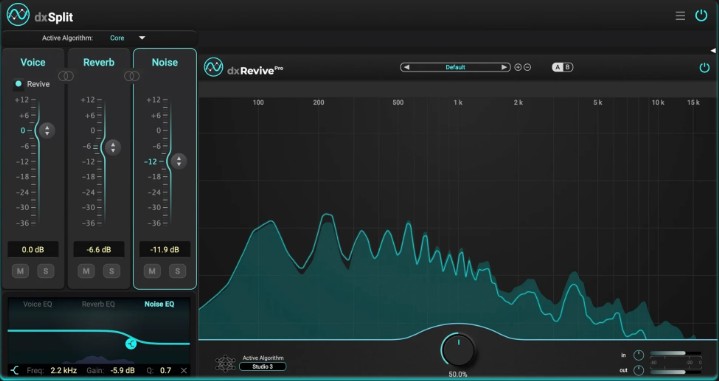Click the output level meter
This screenshot has height=381, width=719.
pos(675,372)
